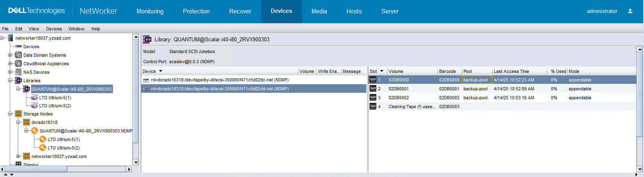Viewport: 644px width, 177px height.
Task: Click the networker18037.yzxad.com server icon at the tree root
Action: point(11,38)
